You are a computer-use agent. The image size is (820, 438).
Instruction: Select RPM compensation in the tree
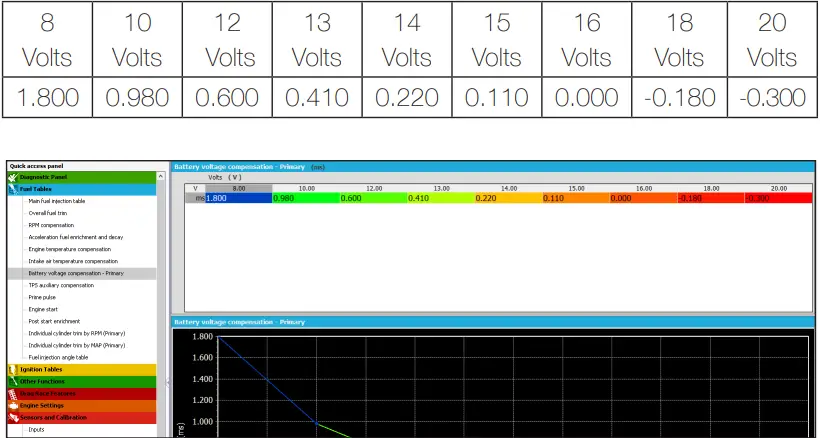(51, 225)
